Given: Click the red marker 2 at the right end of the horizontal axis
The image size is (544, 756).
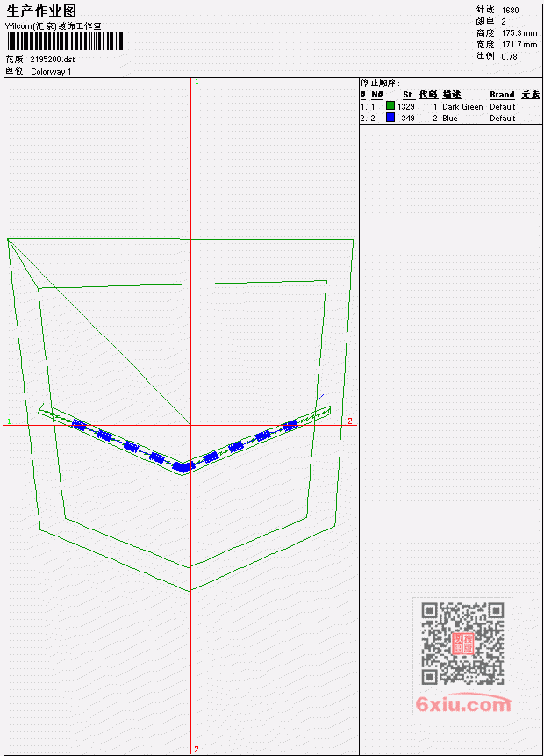Looking at the screenshot, I should pos(350,421).
